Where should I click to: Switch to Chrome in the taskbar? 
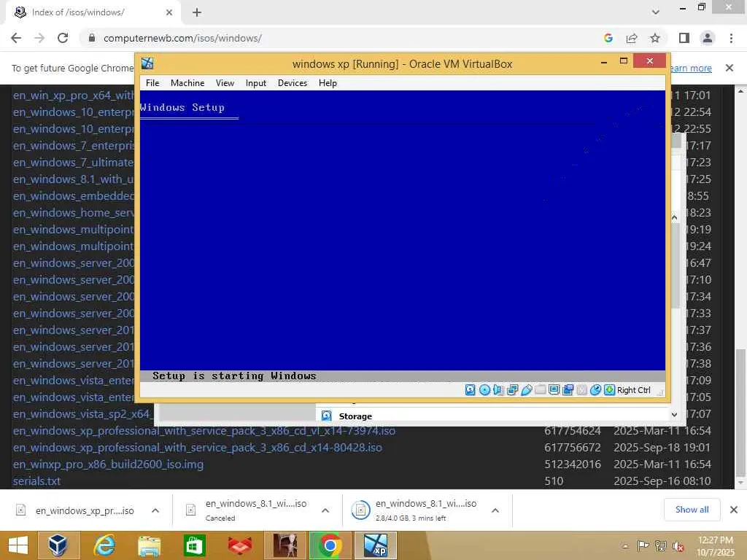330,545
